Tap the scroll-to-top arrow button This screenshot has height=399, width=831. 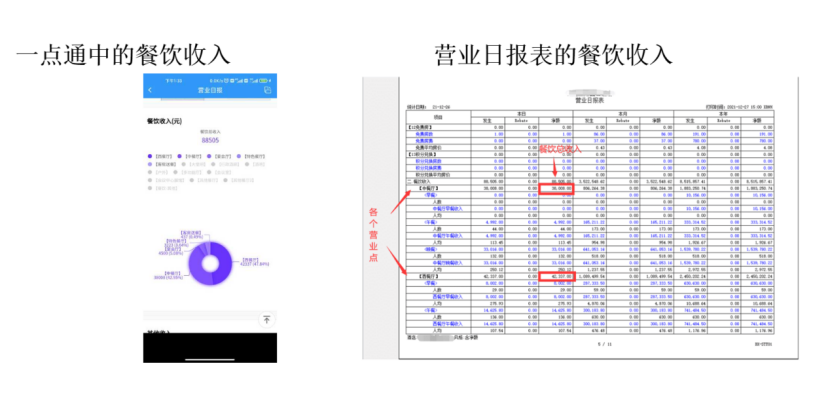click(267, 320)
